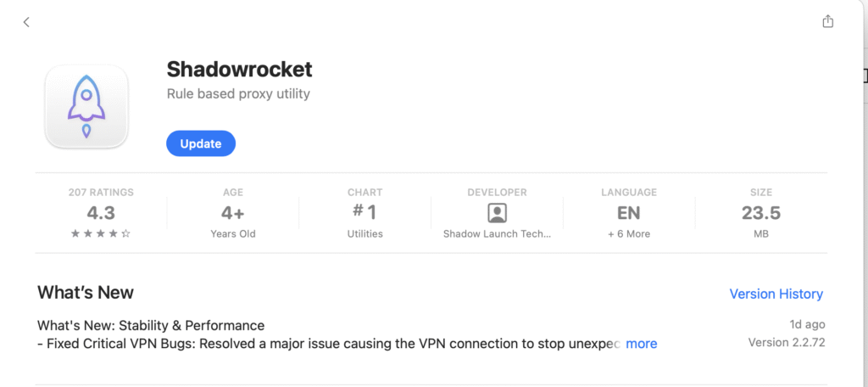Viewport: 868px width, 387px height.
Task: Expand release notes with the more link
Action: [641, 344]
